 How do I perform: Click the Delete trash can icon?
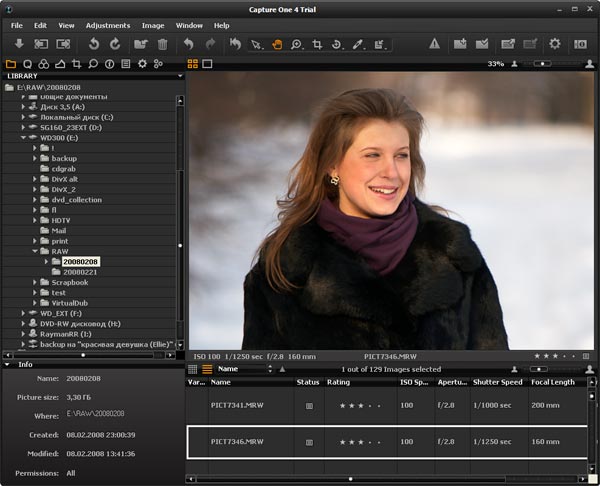coord(162,44)
